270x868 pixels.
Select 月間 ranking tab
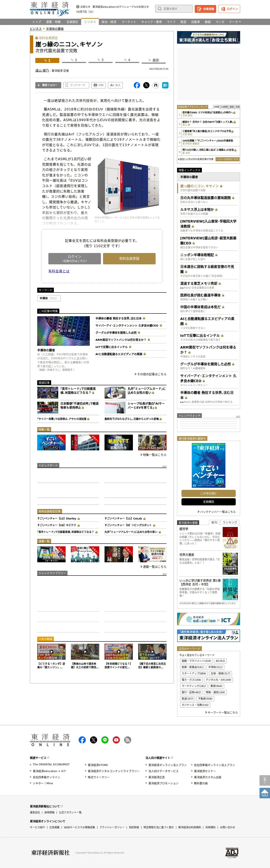point(237,107)
